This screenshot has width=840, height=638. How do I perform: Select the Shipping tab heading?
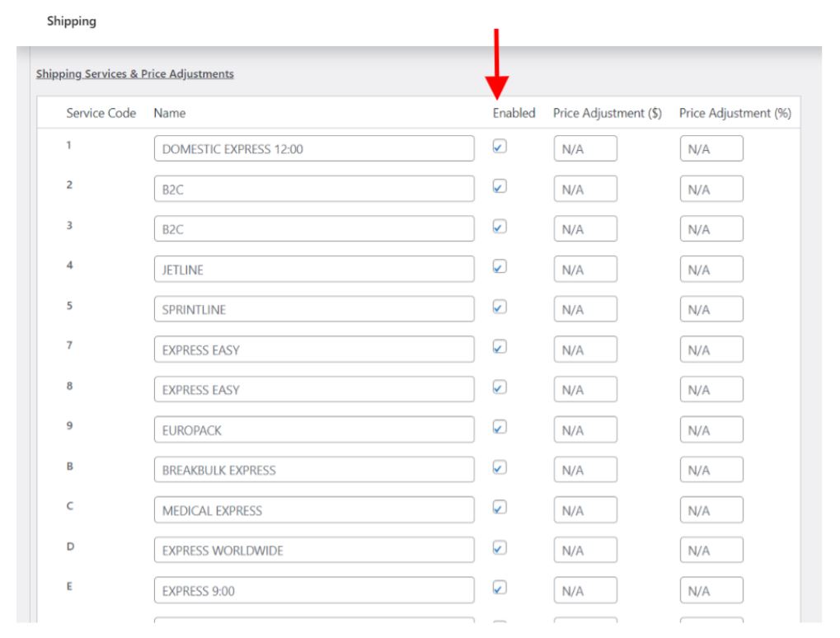tap(71, 21)
